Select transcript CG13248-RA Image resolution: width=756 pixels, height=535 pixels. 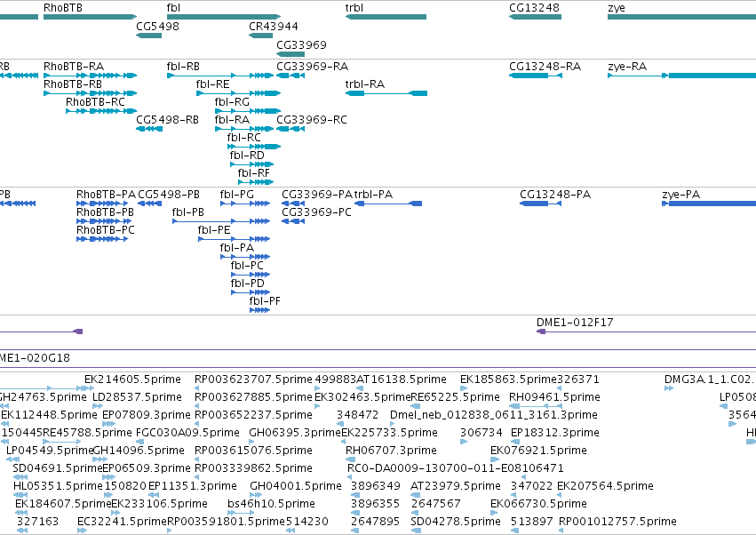(x=545, y=66)
